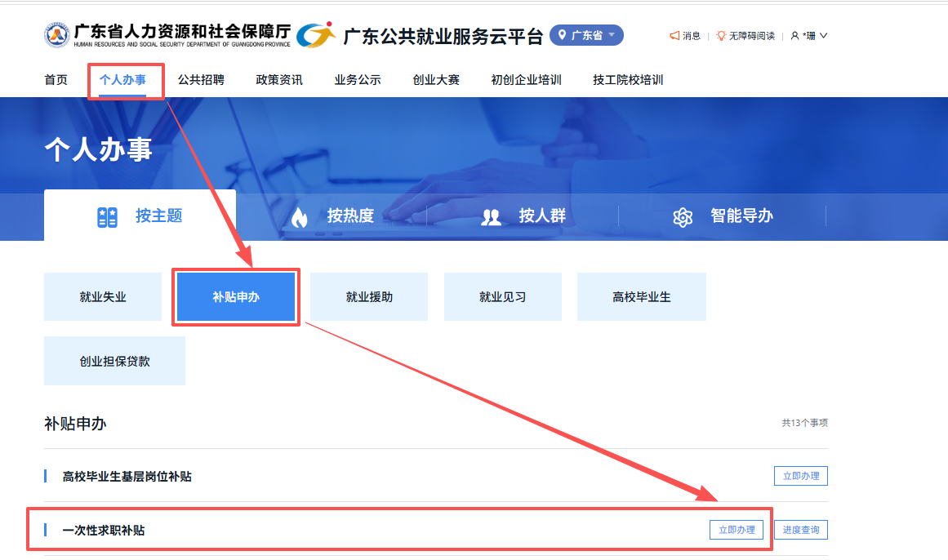Click the employment cloud platform swoosh logo
Image resolution: width=948 pixels, height=560 pixels.
(316, 34)
